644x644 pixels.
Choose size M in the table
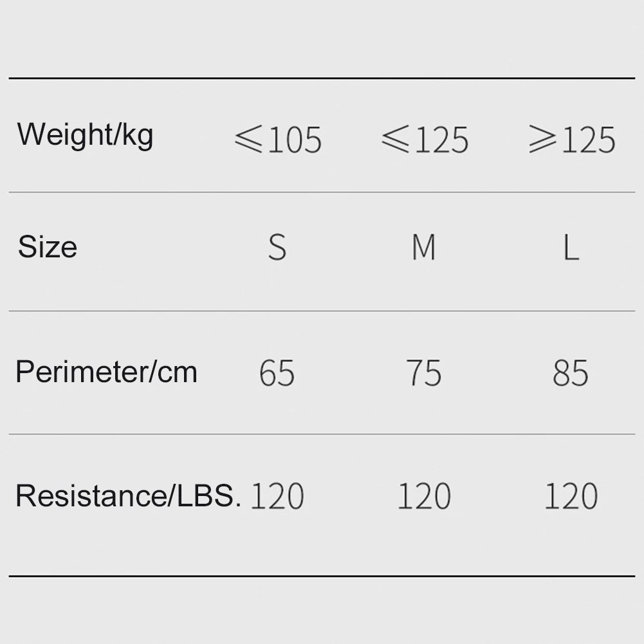(x=424, y=247)
